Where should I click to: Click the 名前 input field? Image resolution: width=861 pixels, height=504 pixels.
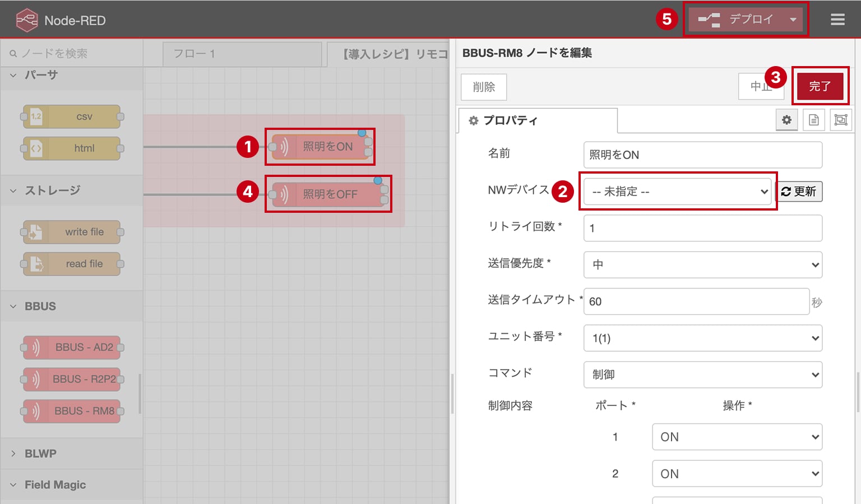click(x=703, y=155)
